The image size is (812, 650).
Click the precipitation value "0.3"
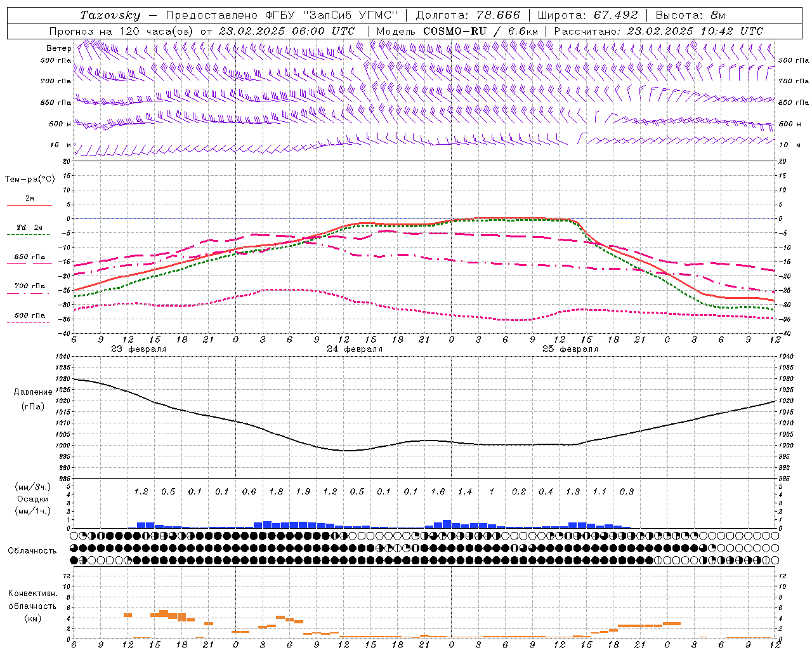[x=627, y=492]
